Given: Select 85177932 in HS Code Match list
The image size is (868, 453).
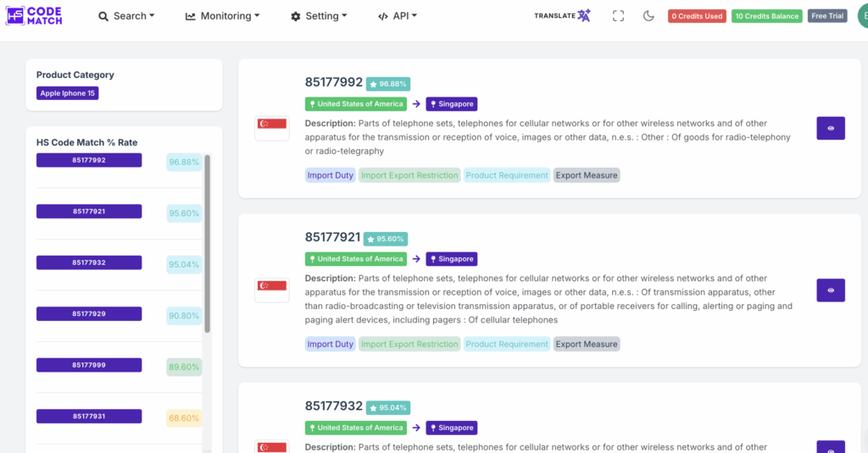Looking at the screenshot, I should [89, 262].
